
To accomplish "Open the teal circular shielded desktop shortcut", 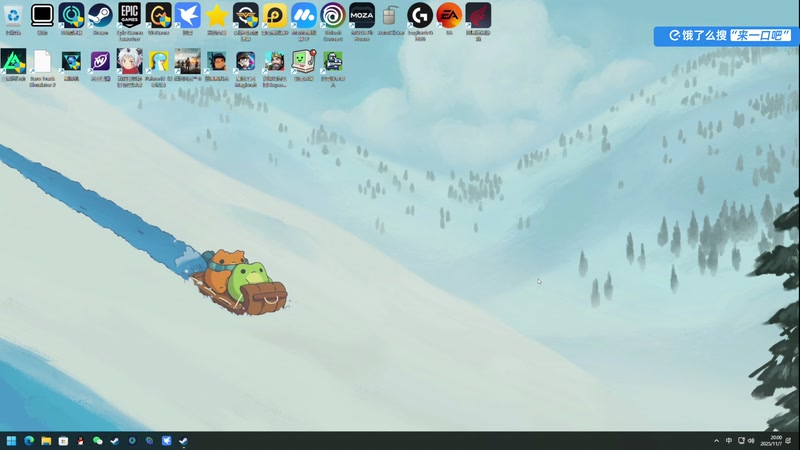I will click(71, 15).
